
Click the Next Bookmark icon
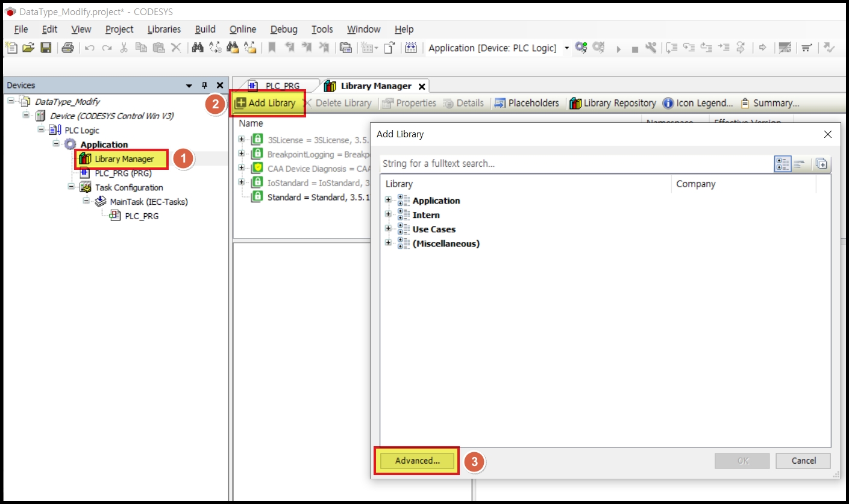(307, 48)
